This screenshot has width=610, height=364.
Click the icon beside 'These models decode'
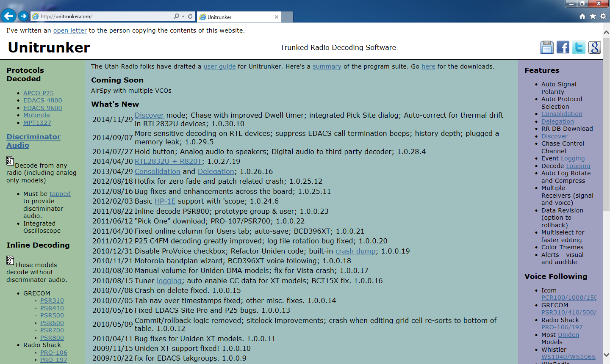(x=10, y=260)
